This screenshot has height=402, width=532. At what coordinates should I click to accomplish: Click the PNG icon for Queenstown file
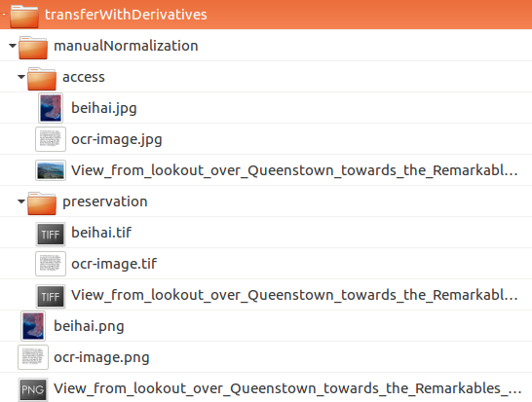tap(33, 389)
